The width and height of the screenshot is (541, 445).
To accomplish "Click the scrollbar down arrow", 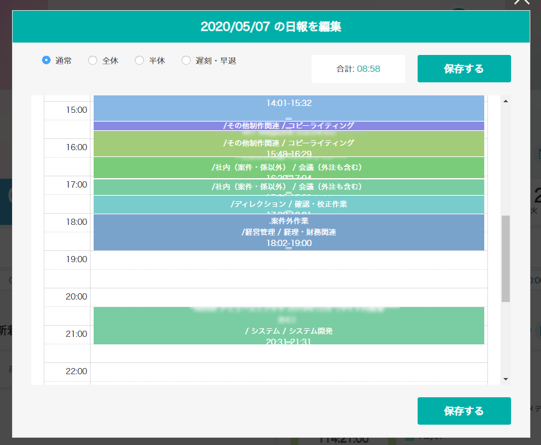I will (x=505, y=379).
